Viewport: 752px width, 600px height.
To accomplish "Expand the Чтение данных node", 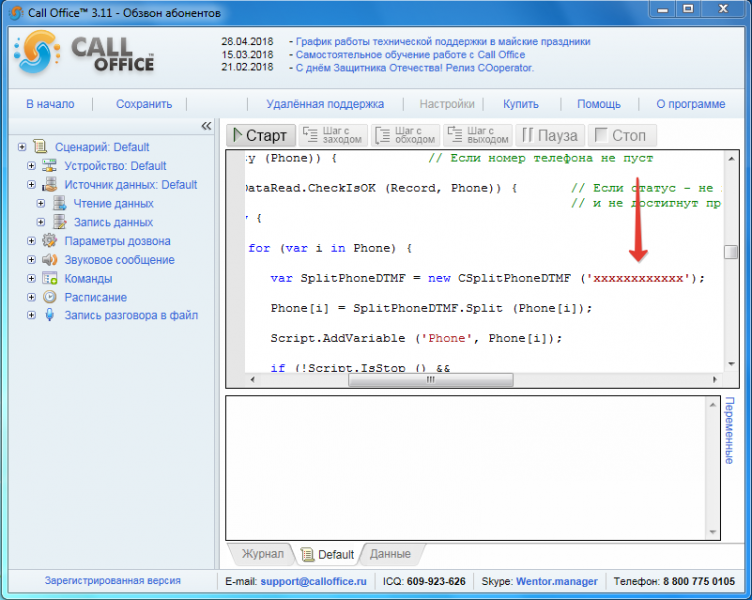I will [41, 203].
